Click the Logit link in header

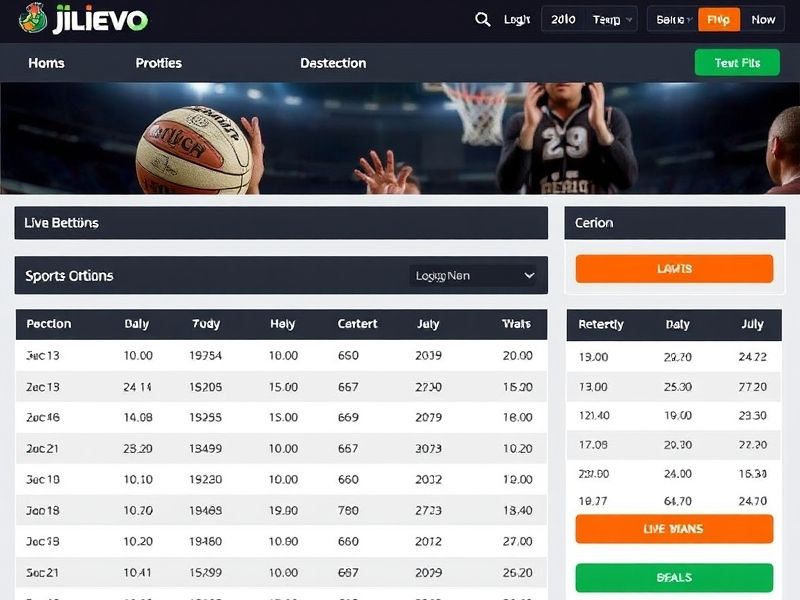coord(517,19)
